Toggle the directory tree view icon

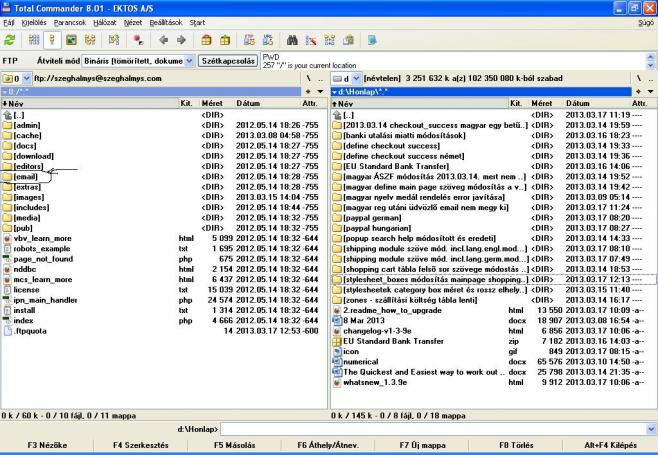click(x=90, y=40)
